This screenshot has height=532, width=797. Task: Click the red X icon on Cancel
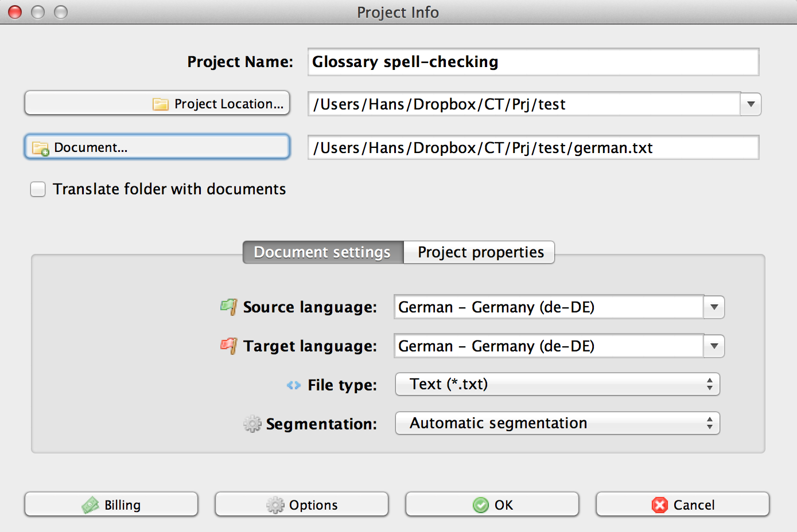[660, 505]
